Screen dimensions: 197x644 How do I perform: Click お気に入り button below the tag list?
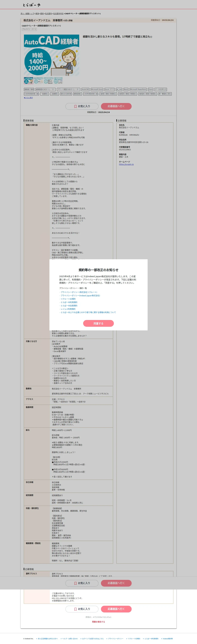pos(82,106)
